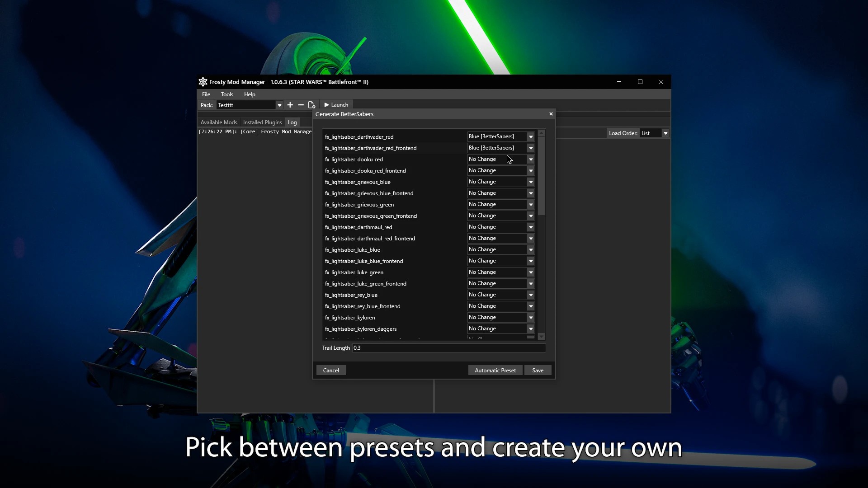Add a new pack with the plus icon
The image size is (868, 488).
[290, 105]
